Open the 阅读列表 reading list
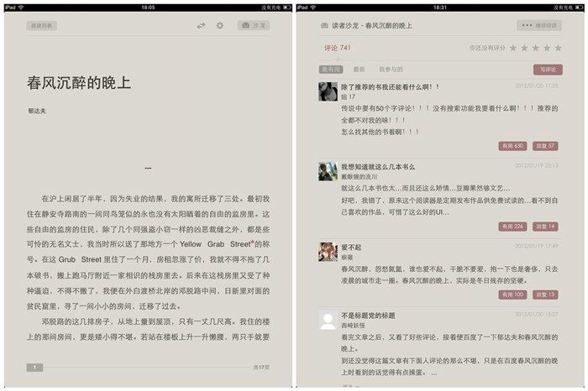Image resolution: width=588 pixels, height=391 pixels. click(44, 26)
